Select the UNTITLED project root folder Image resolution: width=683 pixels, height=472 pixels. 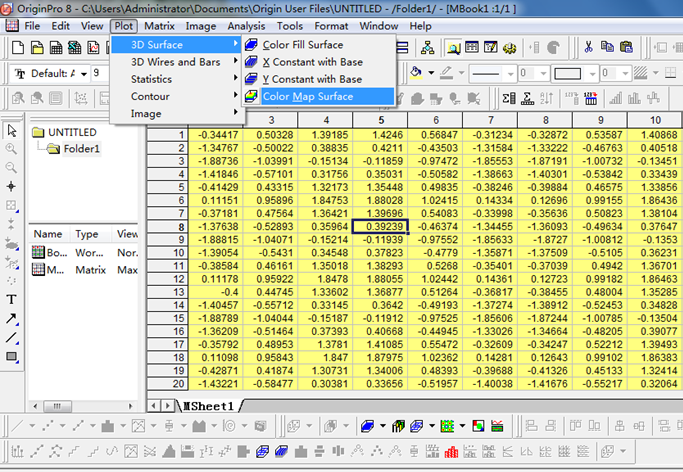pos(64,132)
